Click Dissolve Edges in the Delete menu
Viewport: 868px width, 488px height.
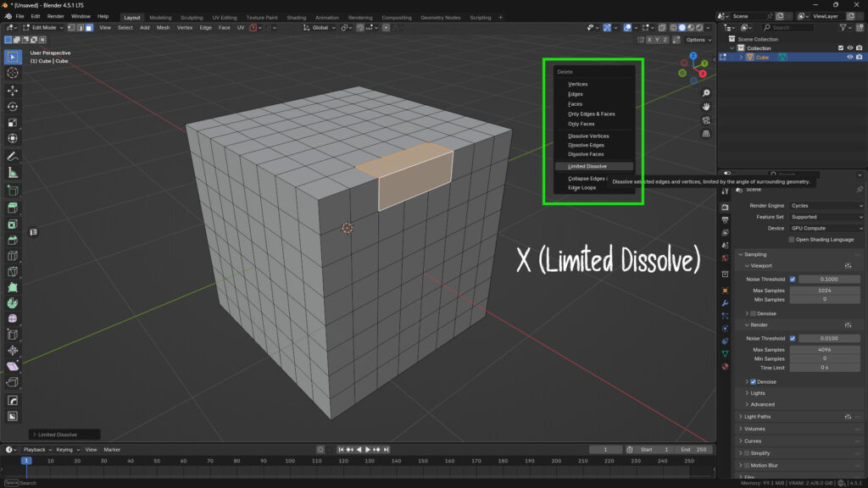pyautogui.click(x=587, y=145)
